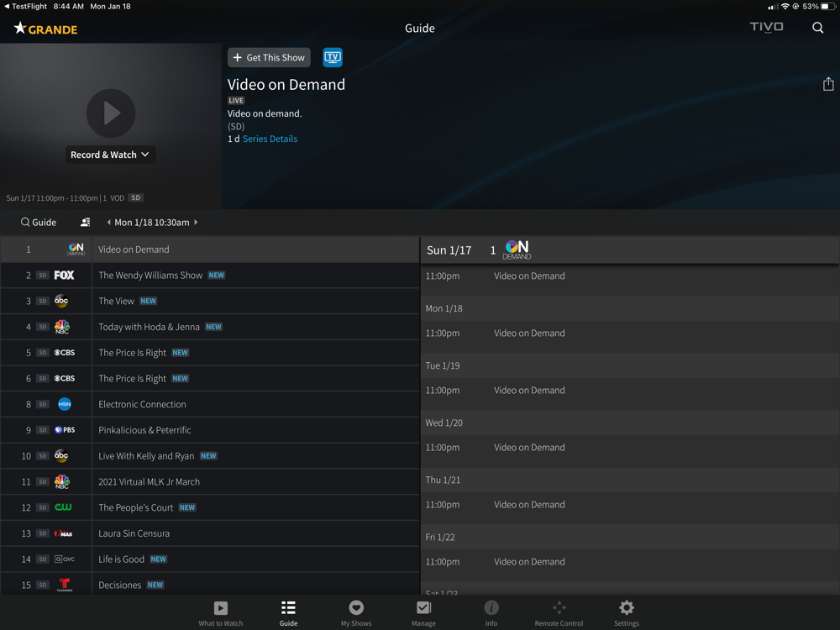Tap the Grande star logo
The image size is (840, 630).
[45, 29]
